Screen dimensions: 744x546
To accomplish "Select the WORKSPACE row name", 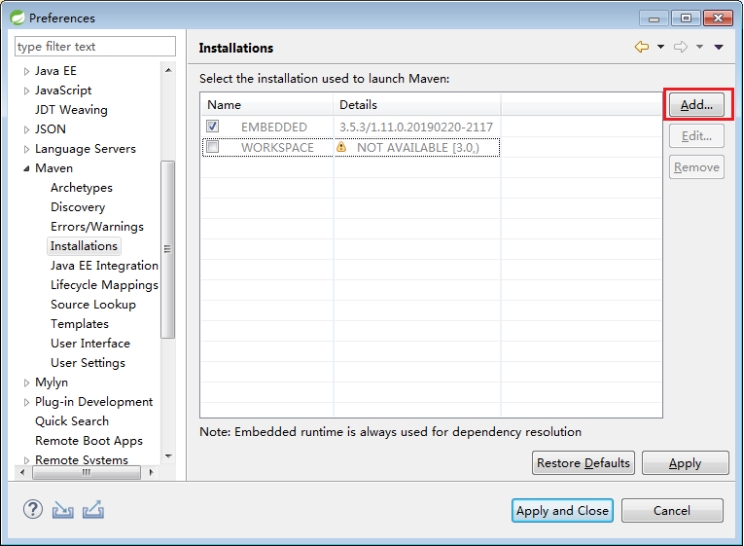I will coord(277,147).
